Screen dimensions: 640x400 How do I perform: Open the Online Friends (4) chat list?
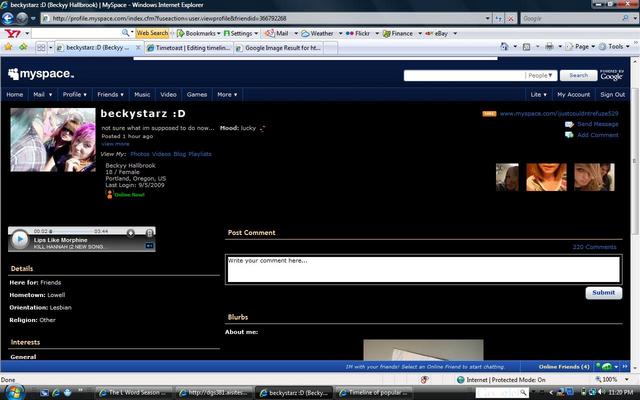pyautogui.click(x=563, y=367)
